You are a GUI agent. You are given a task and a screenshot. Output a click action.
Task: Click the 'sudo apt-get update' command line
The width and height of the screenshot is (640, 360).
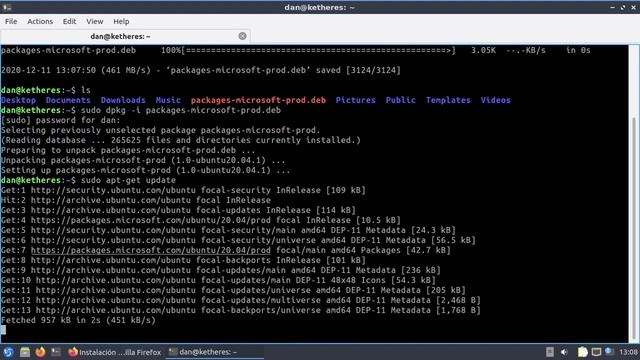click(x=88, y=180)
